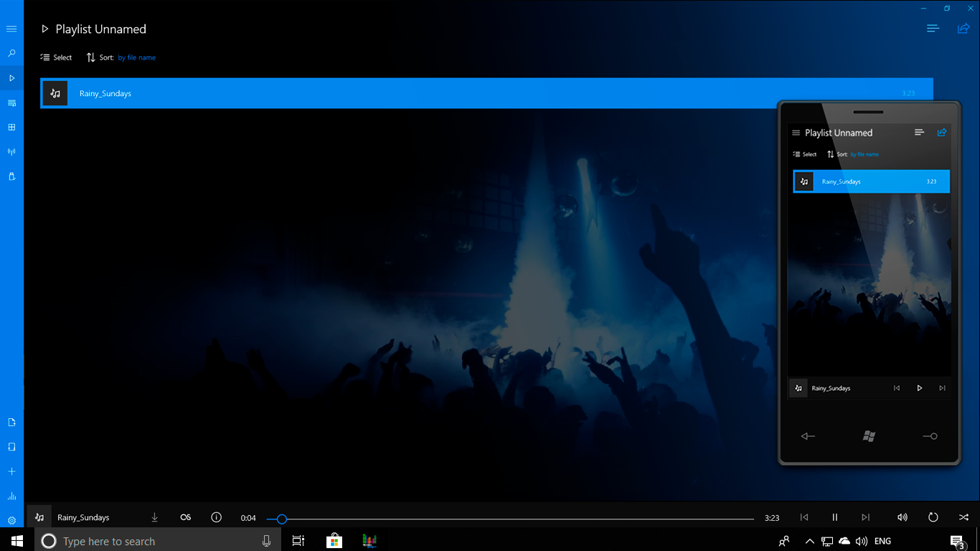The image size is (980, 551).
Task: Open the Albums grid view in sidebar
Action: click(x=11, y=127)
